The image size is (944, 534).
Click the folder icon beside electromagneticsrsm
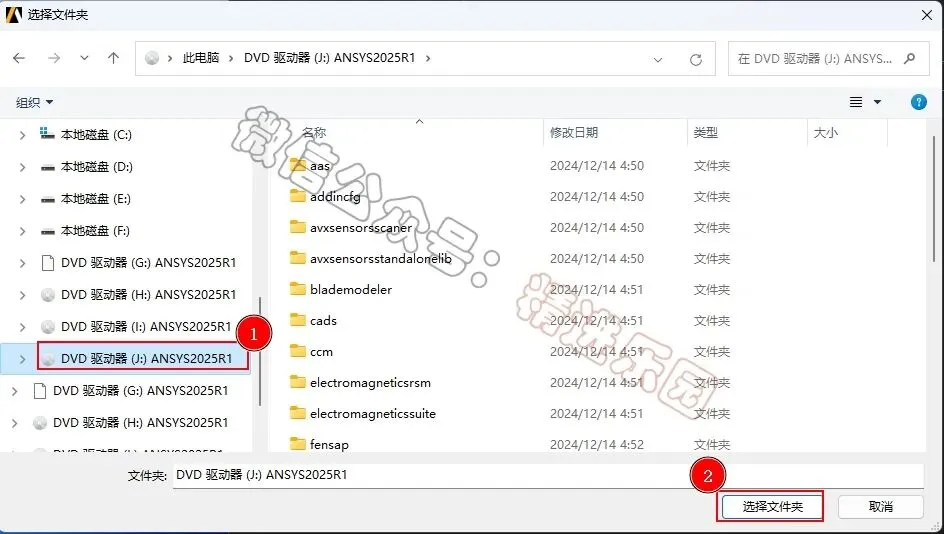[x=297, y=382]
